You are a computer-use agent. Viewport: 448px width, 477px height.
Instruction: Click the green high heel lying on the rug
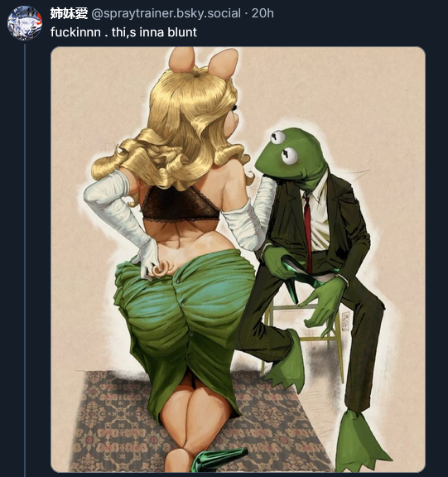(218, 460)
